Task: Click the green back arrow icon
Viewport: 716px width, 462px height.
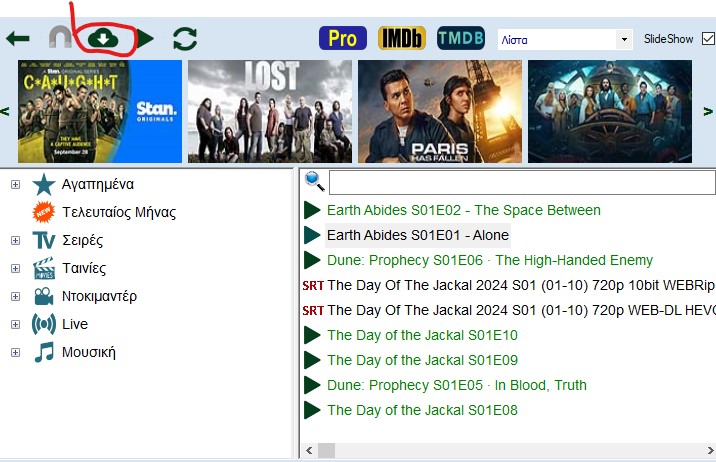Action: point(17,39)
